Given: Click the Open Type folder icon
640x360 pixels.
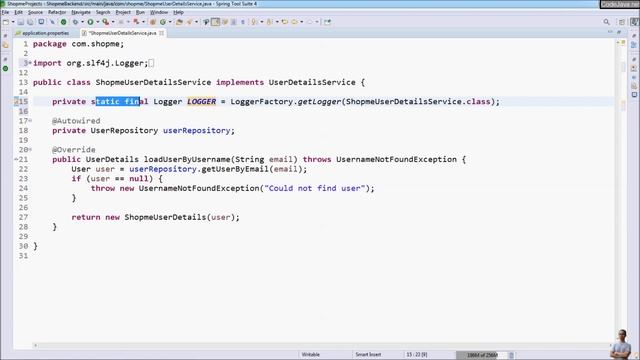Looking at the screenshot, I should 179,22.
